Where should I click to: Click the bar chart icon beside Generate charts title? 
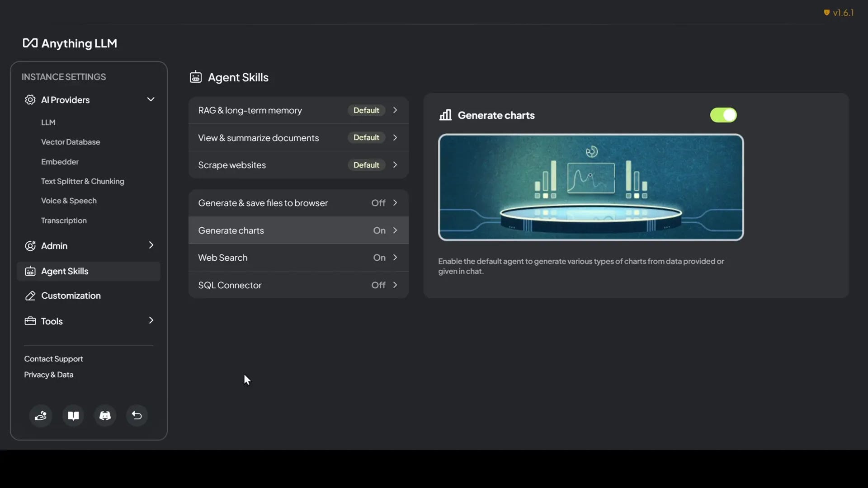pyautogui.click(x=445, y=115)
